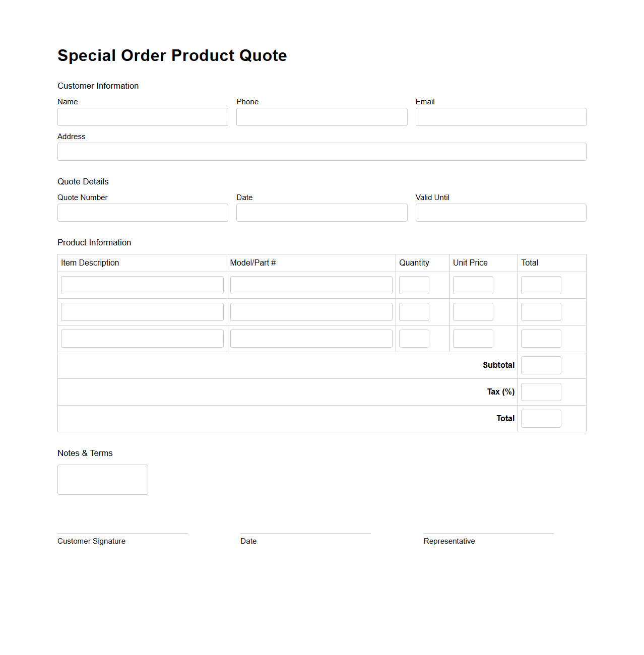Click the first Model/Part # field
The height and width of the screenshot is (655, 644).
point(311,285)
